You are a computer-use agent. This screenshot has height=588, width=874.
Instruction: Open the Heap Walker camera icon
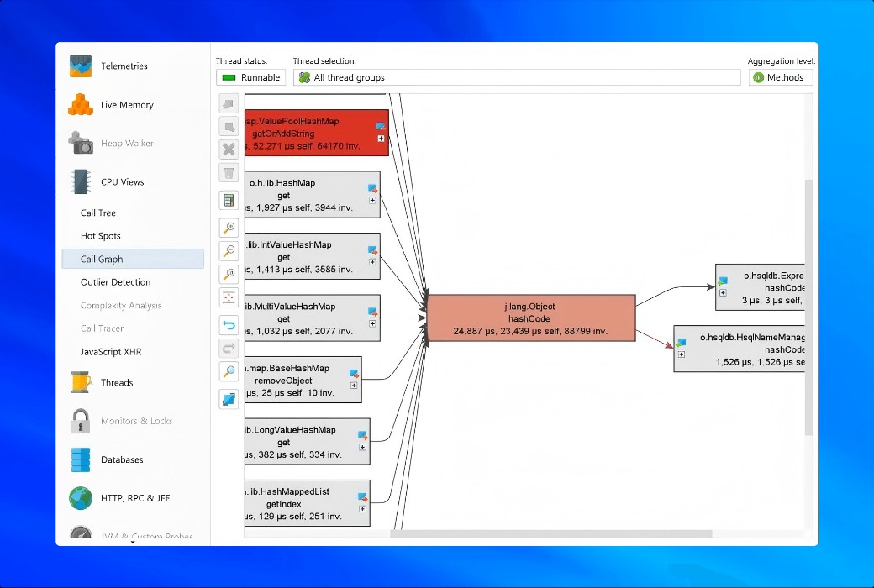81,144
